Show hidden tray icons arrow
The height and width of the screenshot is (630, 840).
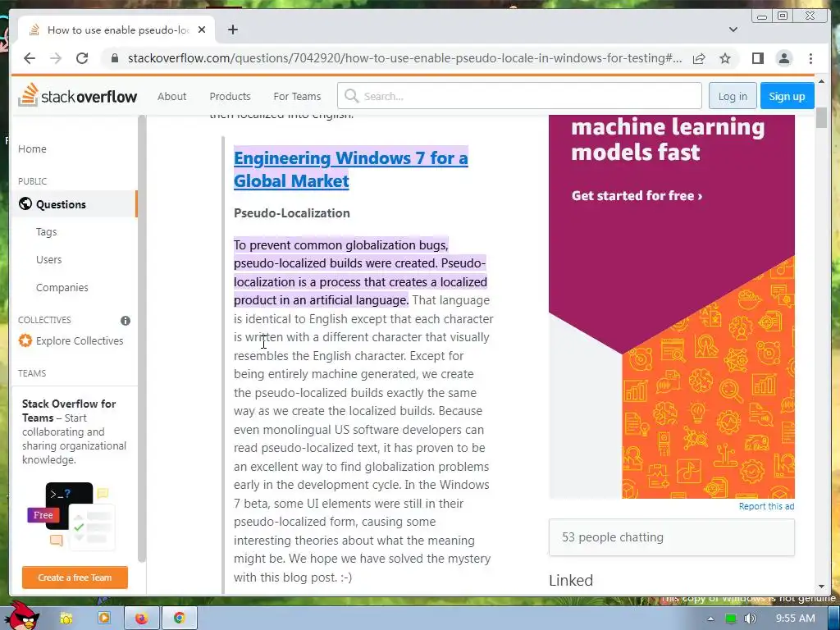click(711, 619)
